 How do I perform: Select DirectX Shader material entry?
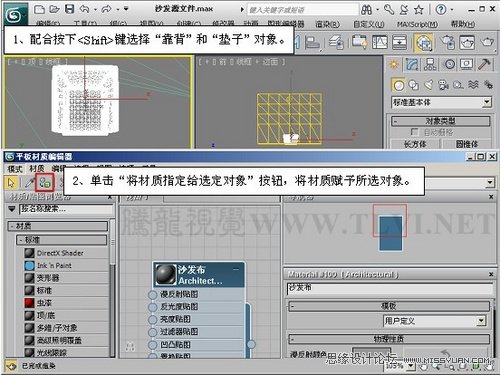(60, 253)
